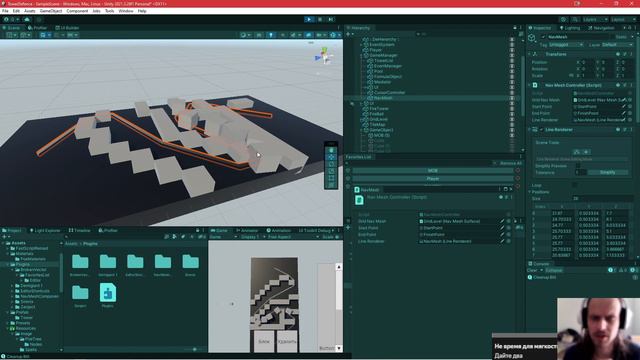640x360 pixels.
Task: Open the puzzle-piece Plugins asset thumbnail
Action: point(108,293)
